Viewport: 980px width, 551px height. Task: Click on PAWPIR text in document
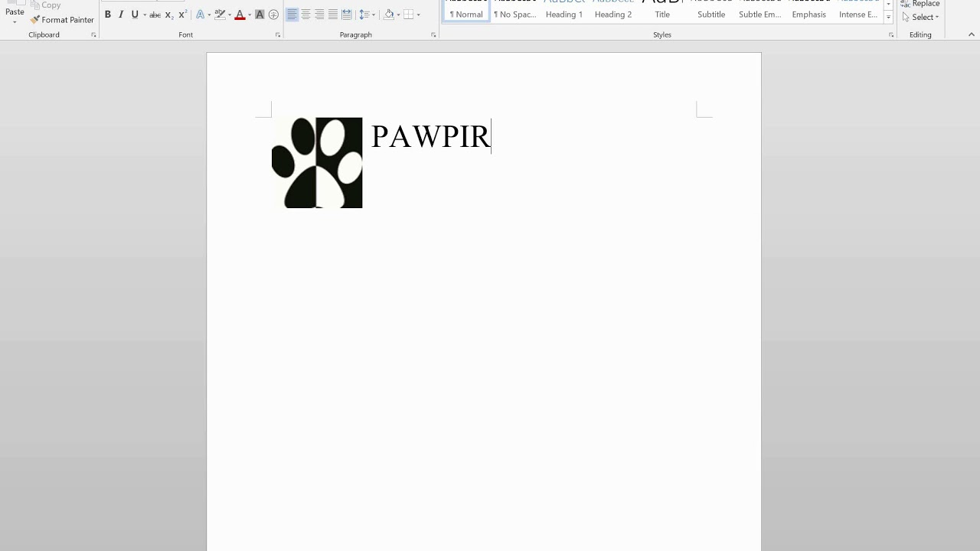430,136
